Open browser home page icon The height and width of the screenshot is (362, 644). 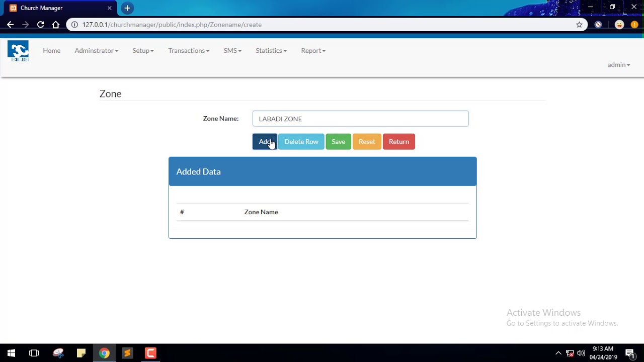[x=56, y=25]
